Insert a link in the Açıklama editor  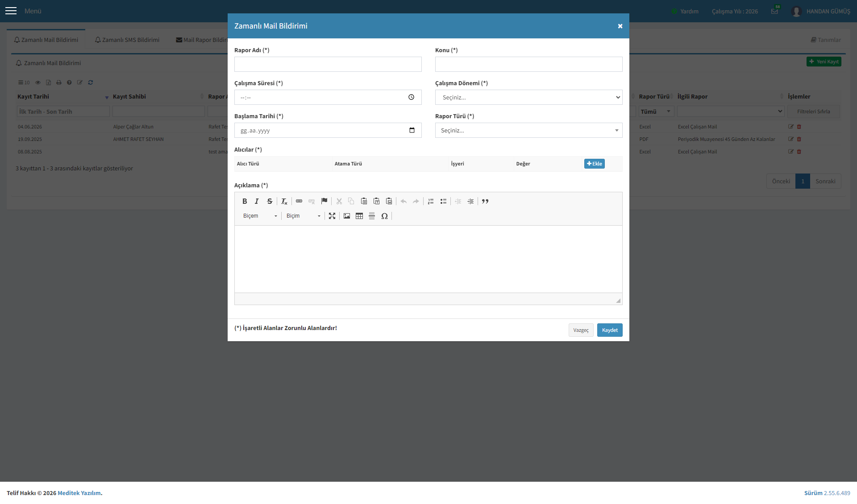click(299, 202)
